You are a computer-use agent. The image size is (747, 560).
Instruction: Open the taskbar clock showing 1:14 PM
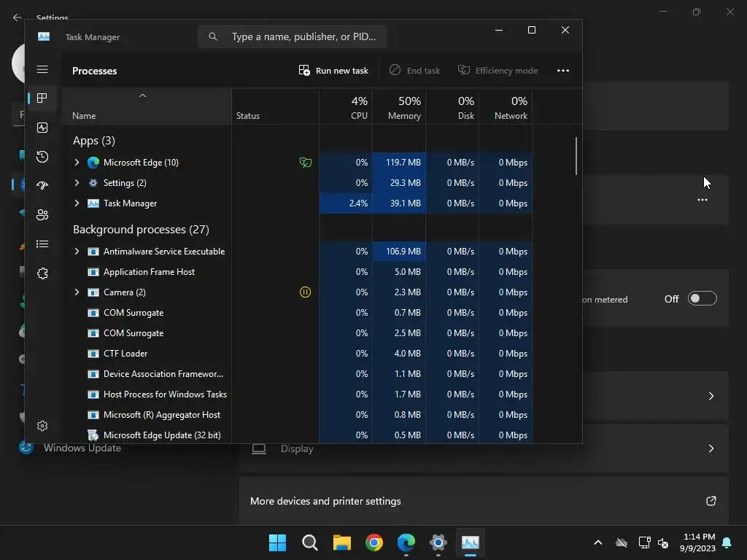coord(697,542)
